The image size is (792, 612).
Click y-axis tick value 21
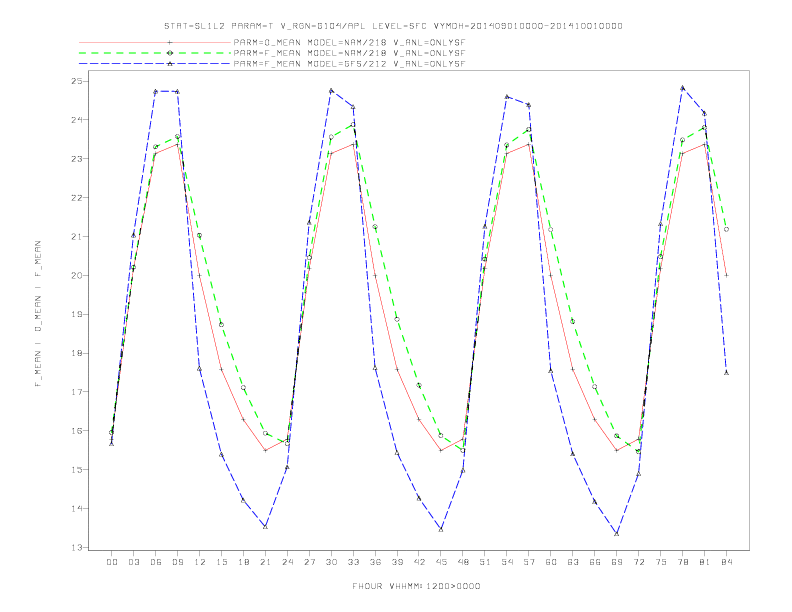[78, 236]
